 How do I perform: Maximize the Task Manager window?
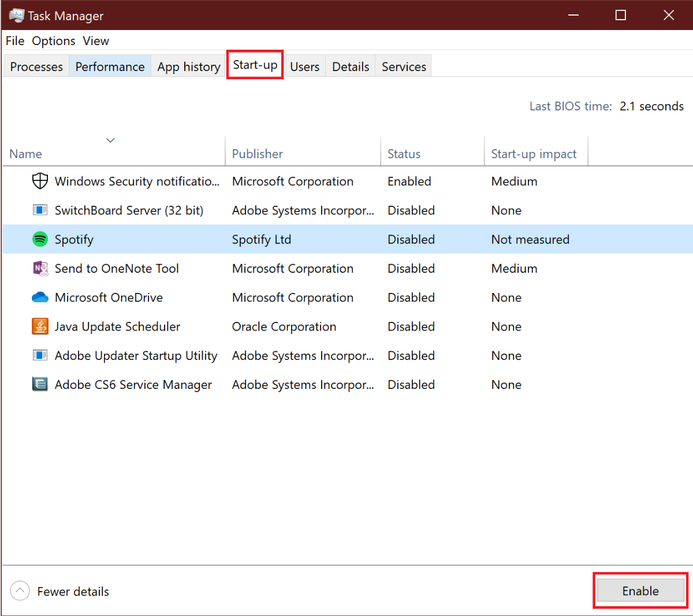621,15
